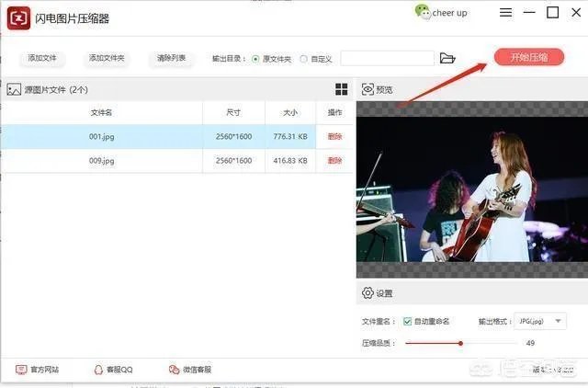The height and width of the screenshot is (388, 588).
Task: Open the 官方网站 text link
Action: pos(45,370)
